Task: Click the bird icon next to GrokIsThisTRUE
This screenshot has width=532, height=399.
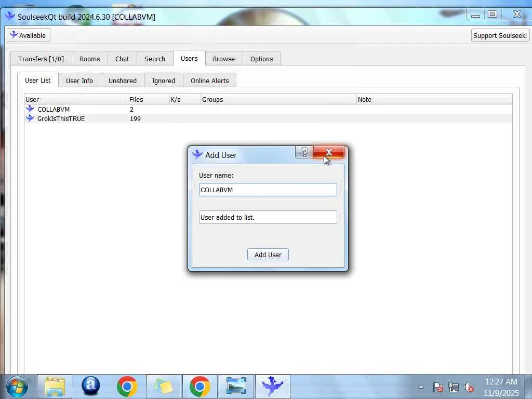Action: (30, 118)
